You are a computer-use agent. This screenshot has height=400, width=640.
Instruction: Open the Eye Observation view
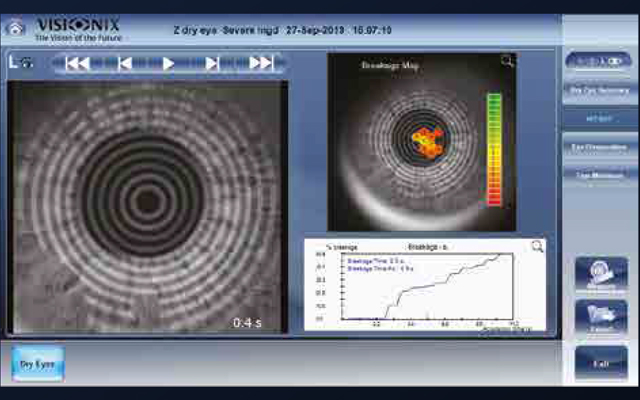click(x=598, y=147)
